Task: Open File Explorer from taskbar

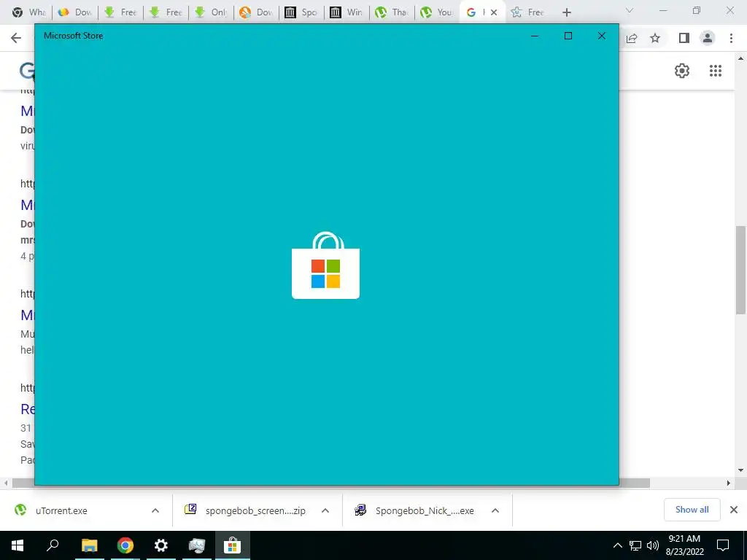Action: (x=89, y=545)
